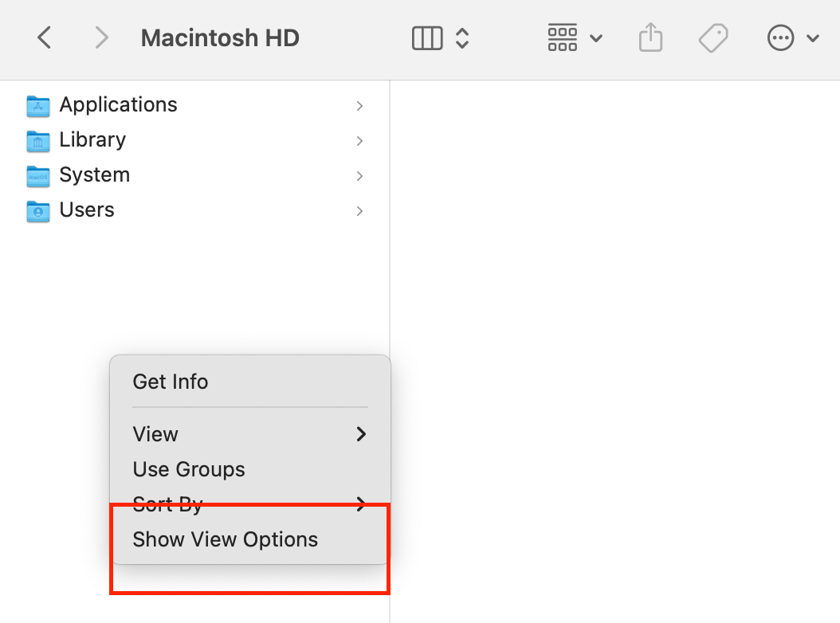Click the Users folder icon

pos(37,210)
